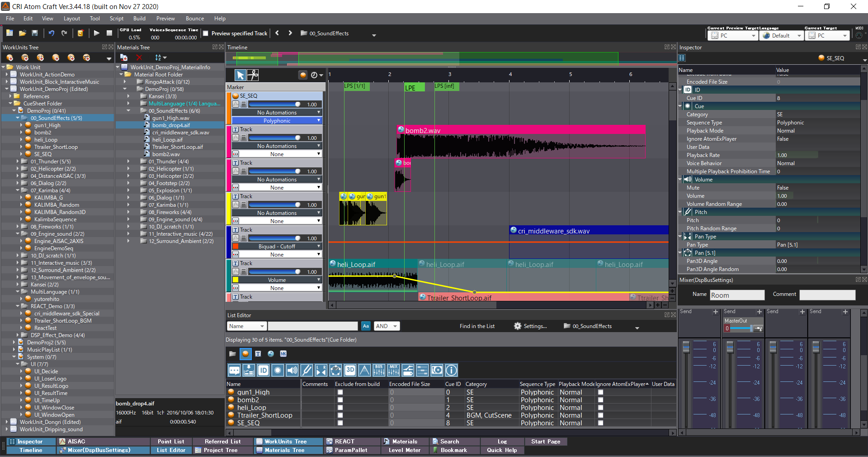The height and width of the screenshot is (457, 868).
Task: Click the Save floppy disk icon
Action: coord(35,33)
